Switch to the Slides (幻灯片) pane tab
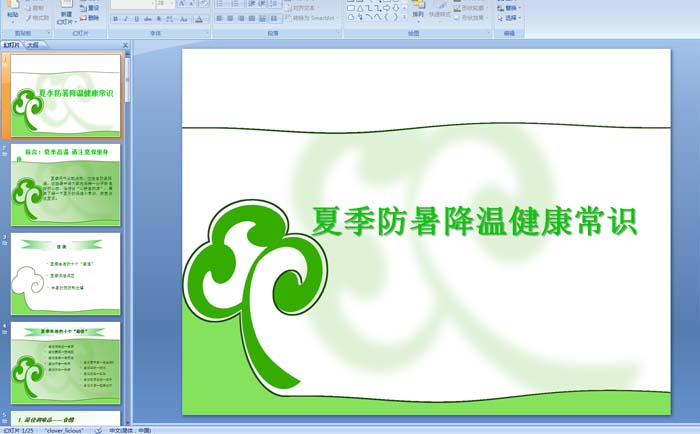 pyautogui.click(x=12, y=45)
